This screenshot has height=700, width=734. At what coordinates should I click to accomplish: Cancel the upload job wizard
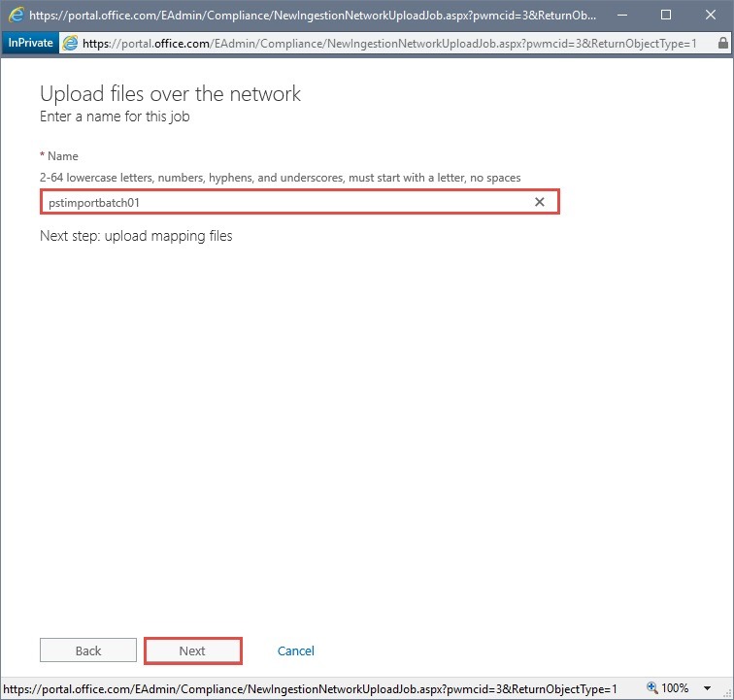click(295, 650)
